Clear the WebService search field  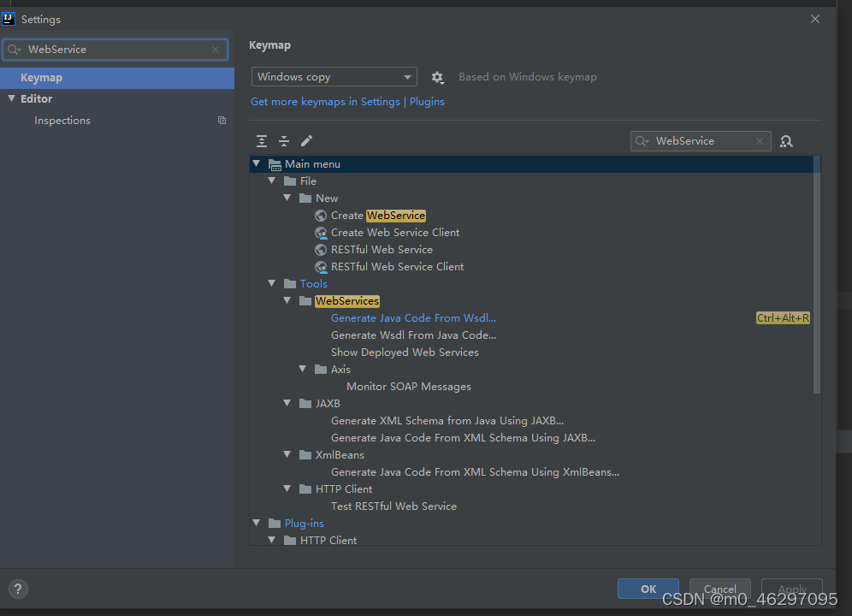pyautogui.click(x=216, y=49)
